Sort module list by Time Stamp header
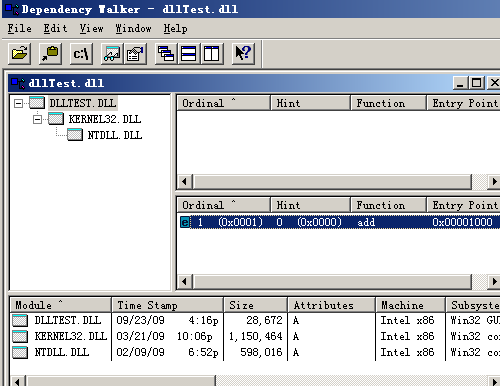500x386 pixels. [x=168, y=305]
